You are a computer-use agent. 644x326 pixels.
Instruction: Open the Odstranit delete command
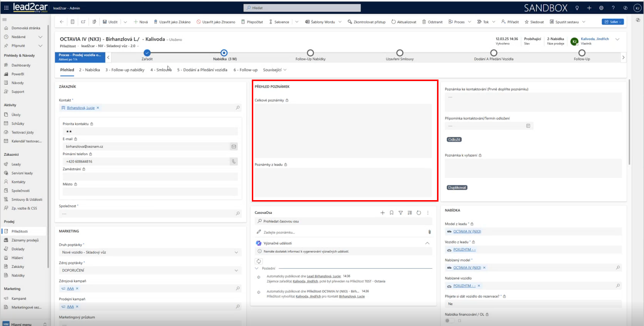pyautogui.click(x=431, y=22)
